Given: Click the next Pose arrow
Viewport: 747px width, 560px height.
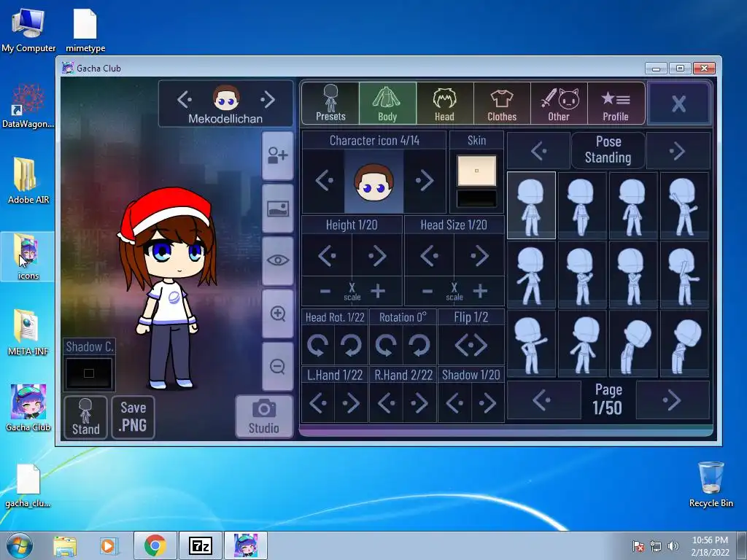Looking at the screenshot, I should pos(678,151).
